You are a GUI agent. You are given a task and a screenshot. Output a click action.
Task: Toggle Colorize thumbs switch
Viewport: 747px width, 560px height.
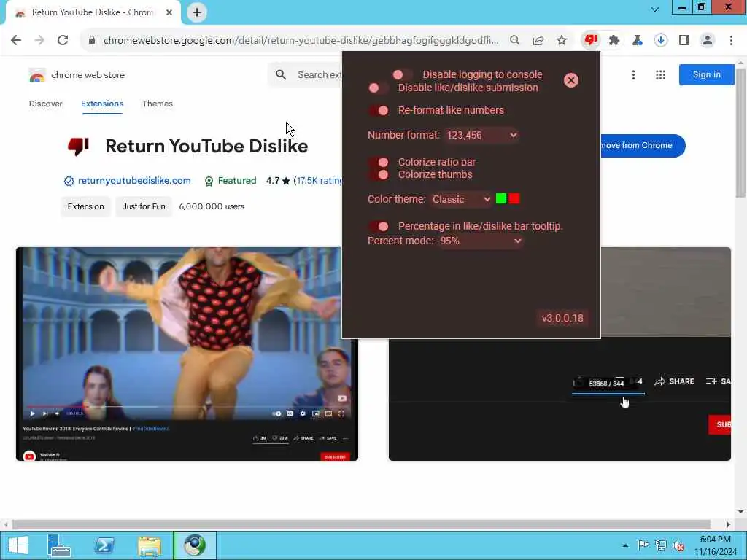click(379, 175)
